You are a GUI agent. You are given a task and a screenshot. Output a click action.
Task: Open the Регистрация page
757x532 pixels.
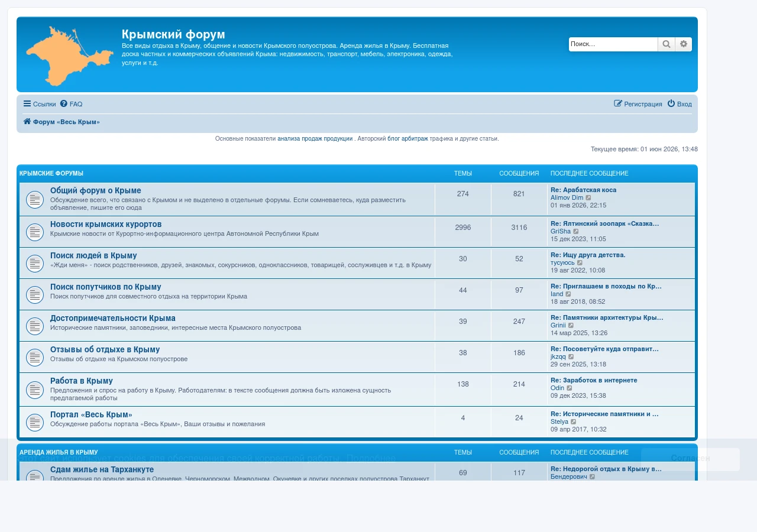point(638,104)
